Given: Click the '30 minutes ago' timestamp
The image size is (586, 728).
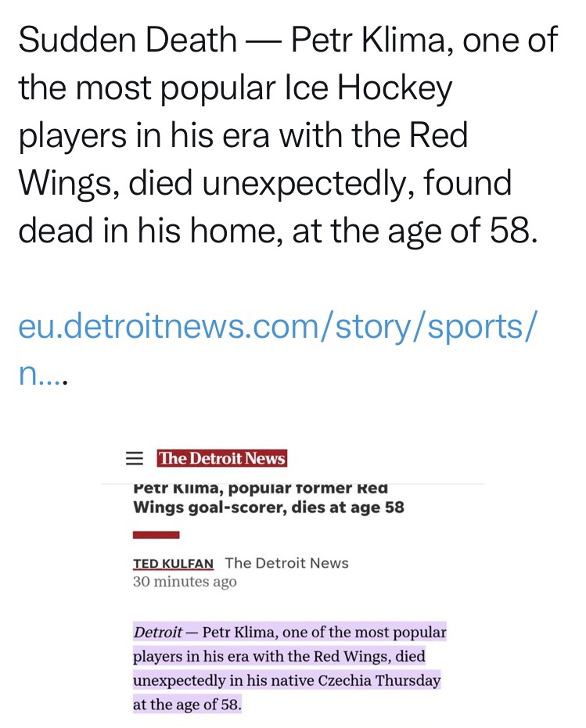Looking at the screenshot, I should click(x=185, y=582).
